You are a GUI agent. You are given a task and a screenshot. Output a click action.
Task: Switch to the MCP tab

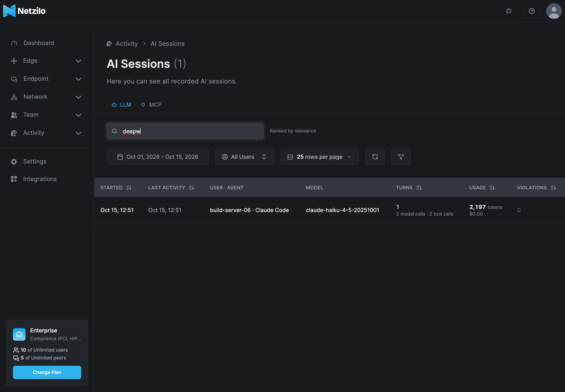click(151, 105)
